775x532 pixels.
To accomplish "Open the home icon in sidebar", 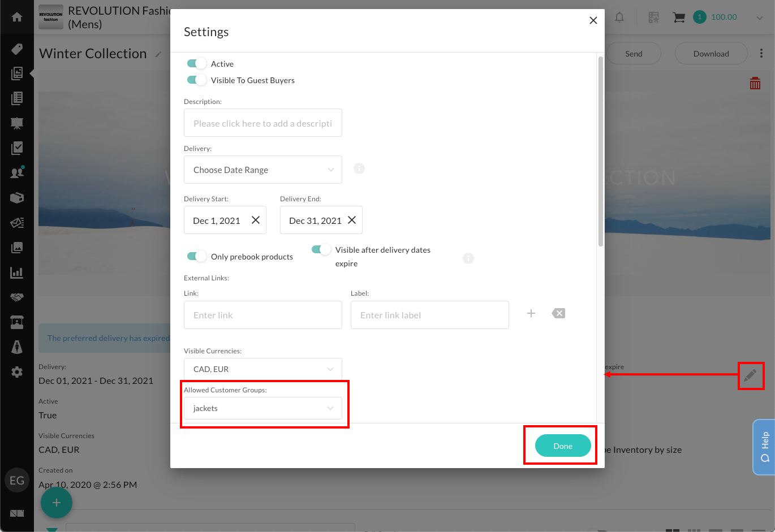I will [x=17, y=17].
